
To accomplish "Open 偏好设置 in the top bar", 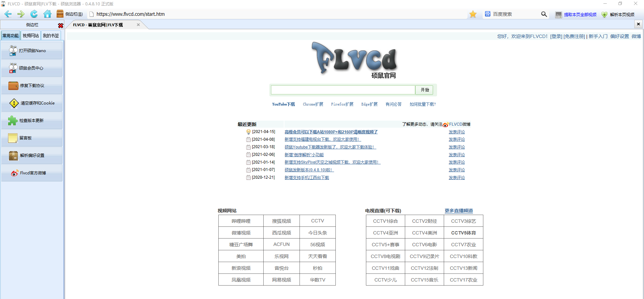I will tap(620, 36).
